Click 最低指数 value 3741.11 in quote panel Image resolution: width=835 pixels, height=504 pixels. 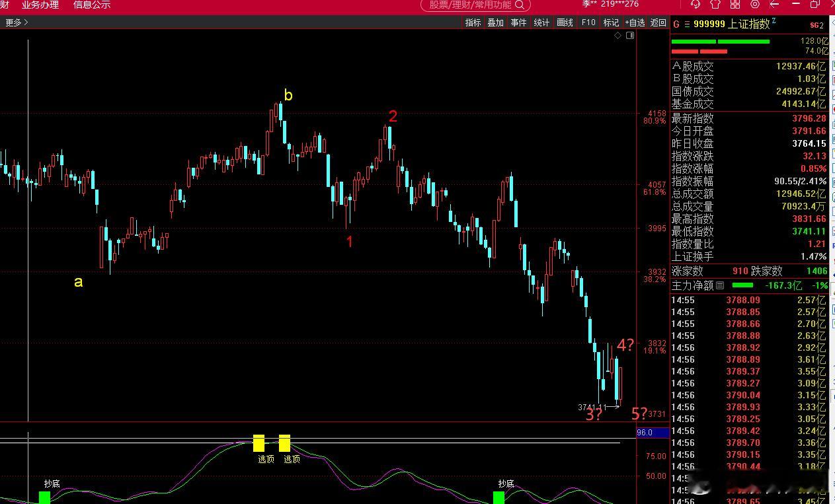(x=809, y=231)
